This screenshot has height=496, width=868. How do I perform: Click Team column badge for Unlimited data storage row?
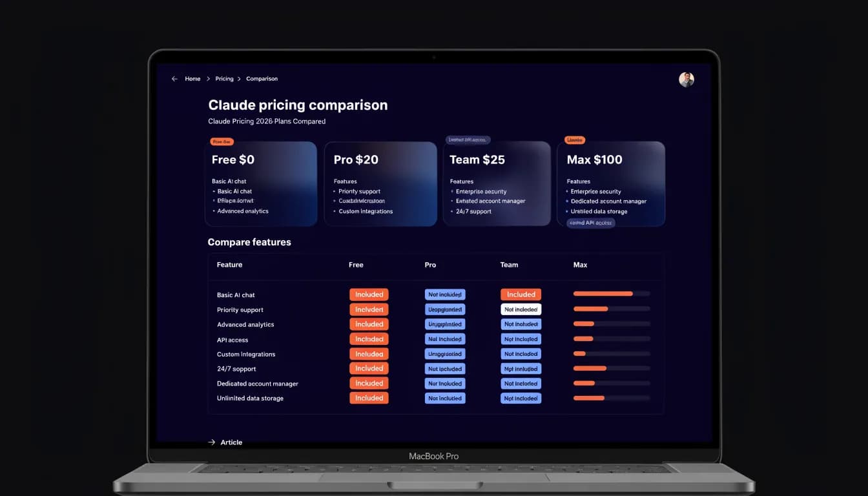click(521, 398)
